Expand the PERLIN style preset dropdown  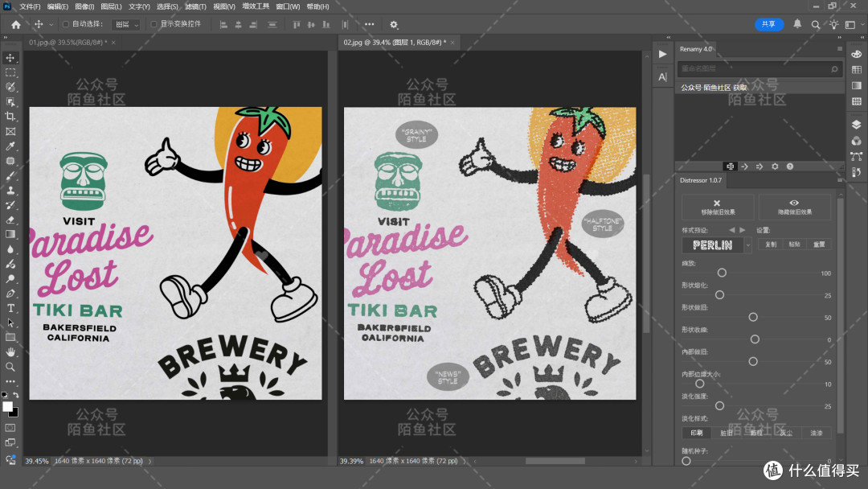click(x=748, y=244)
